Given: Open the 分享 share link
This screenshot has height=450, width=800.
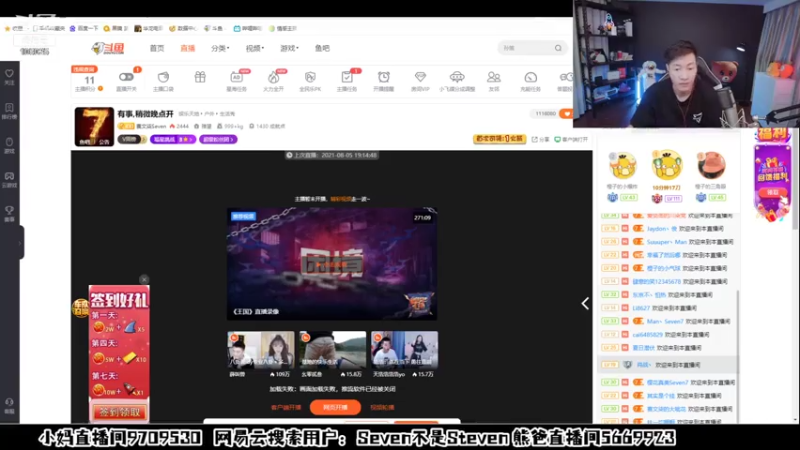Looking at the screenshot, I should click(x=540, y=139).
